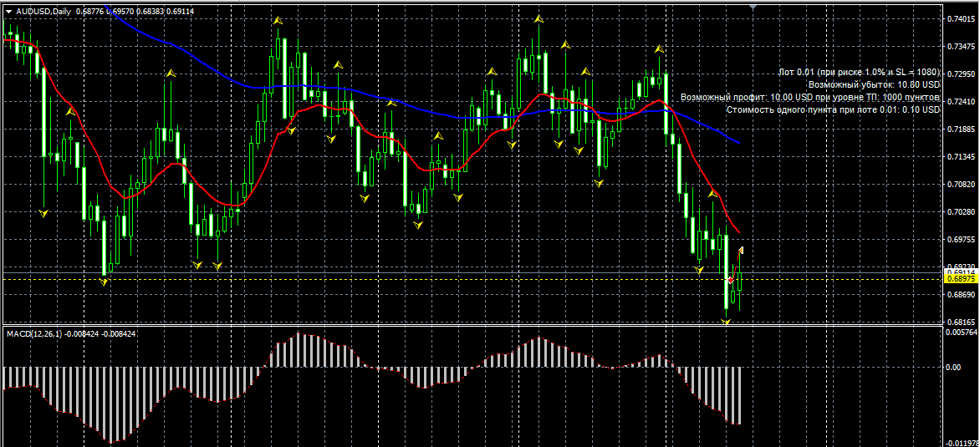
Task: Click the 'Возможный убыток: 10.80 USD' line
Action: [x=874, y=85]
